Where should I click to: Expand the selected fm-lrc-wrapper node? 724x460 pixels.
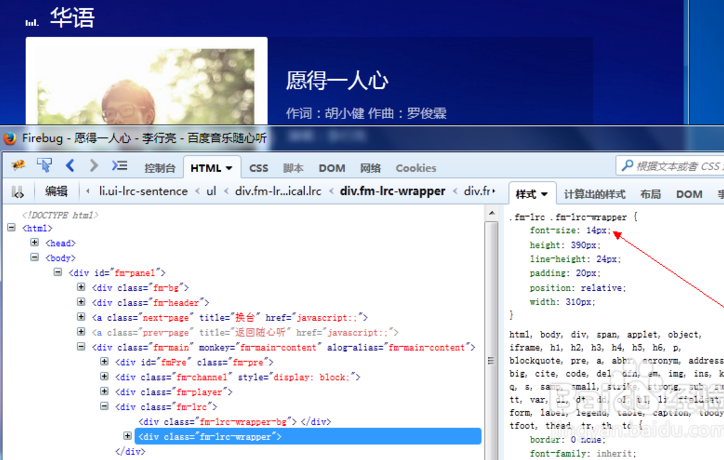click(x=128, y=436)
